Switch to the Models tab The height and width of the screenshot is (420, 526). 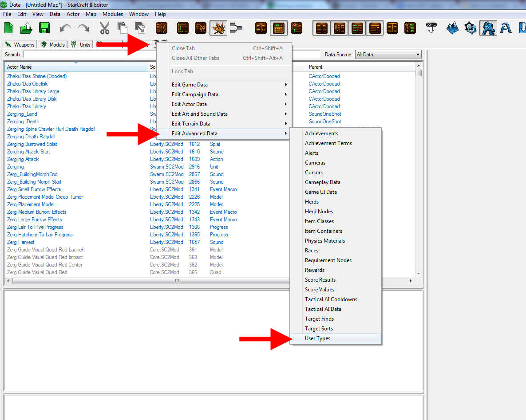pyautogui.click(x=53, y=45)
